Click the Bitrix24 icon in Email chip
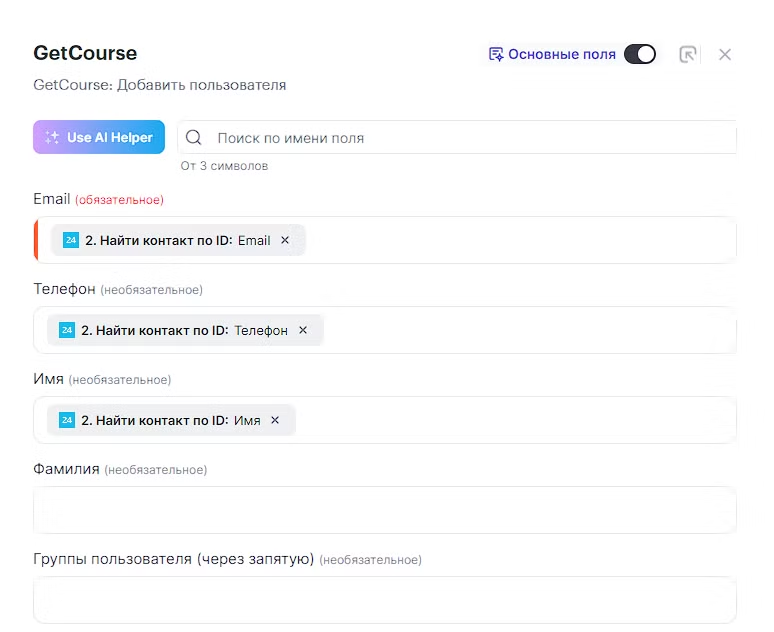The image size is (774, 632). click(x=70, y=240)
